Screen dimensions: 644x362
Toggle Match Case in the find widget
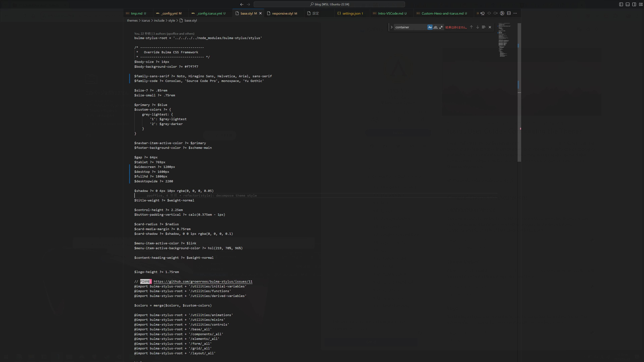430,27
